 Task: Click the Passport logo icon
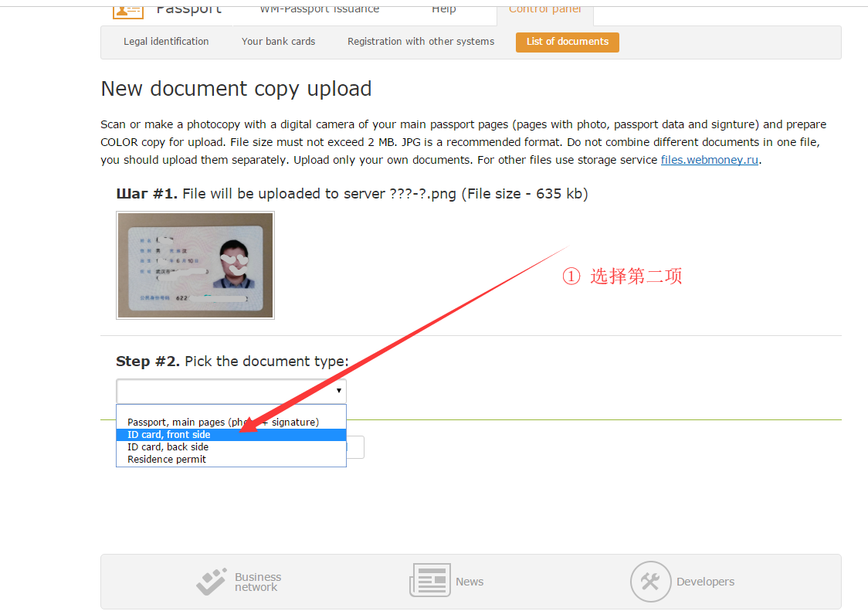[x=128, y=9]
